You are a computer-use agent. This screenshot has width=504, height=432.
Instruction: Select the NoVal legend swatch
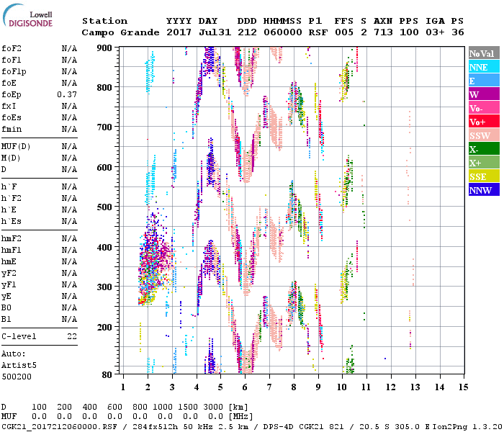coord(483,53)
